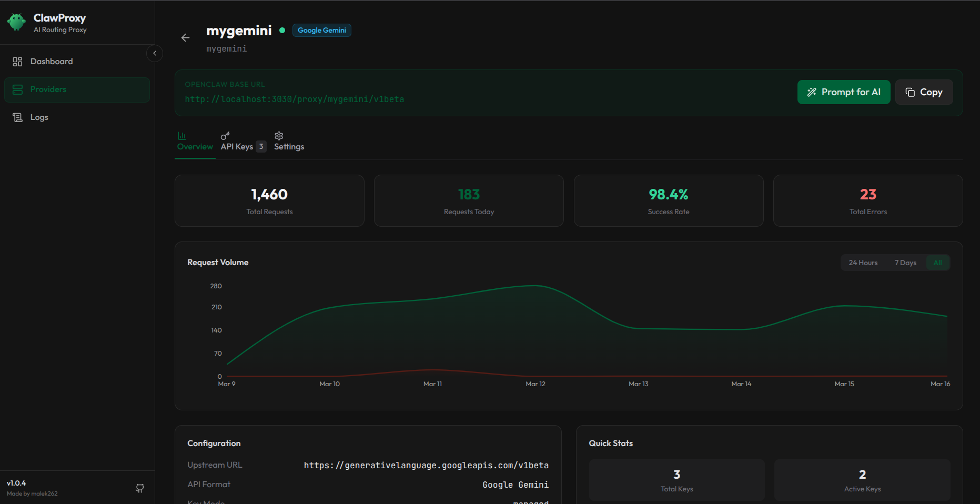
Task: Open Dashboard from the sidebar
Action: coord(77,62)
